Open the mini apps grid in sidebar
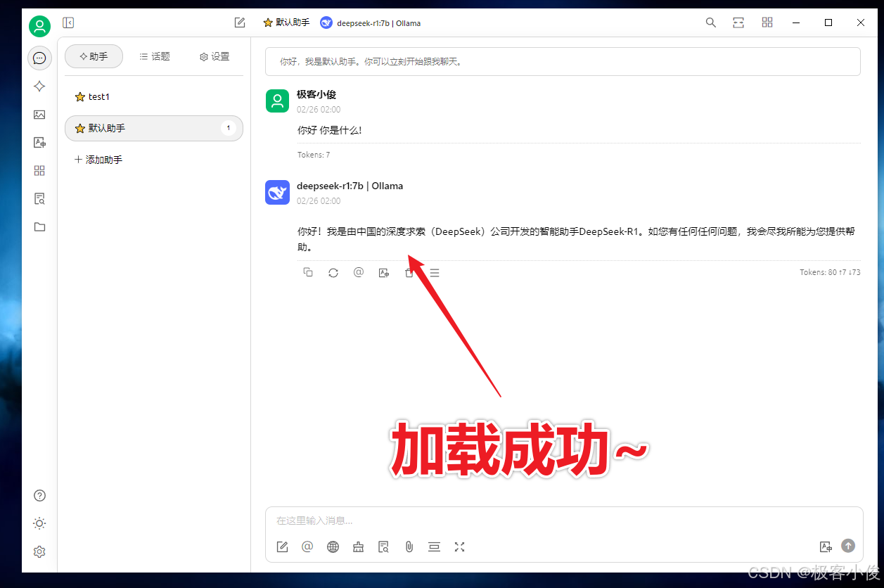The height and width of the screenshot is (588, 884). (39, 170)
